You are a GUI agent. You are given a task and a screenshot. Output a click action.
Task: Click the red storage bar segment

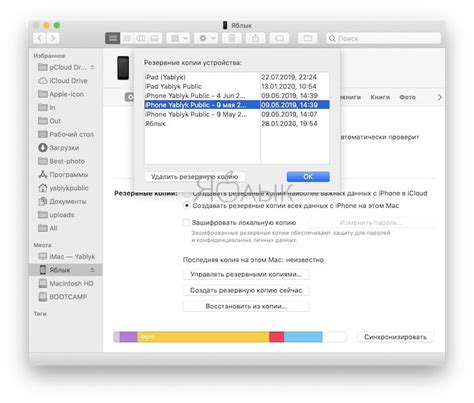click(x=277, y=337)
